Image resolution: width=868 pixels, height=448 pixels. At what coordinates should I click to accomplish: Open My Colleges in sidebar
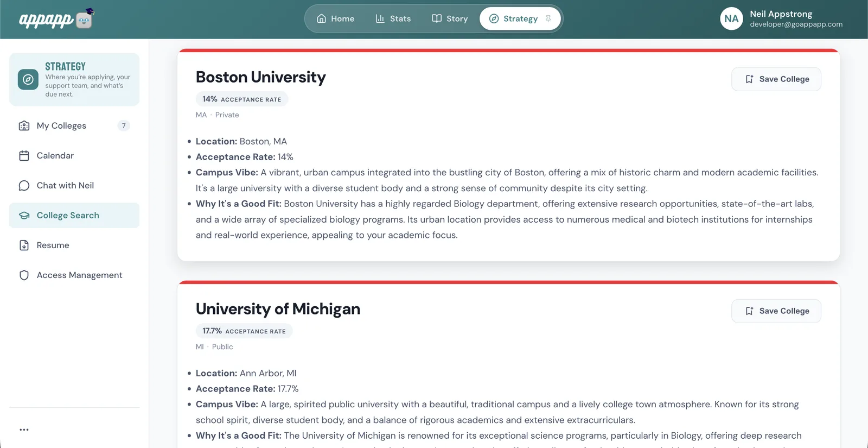[x=74, y=125]
